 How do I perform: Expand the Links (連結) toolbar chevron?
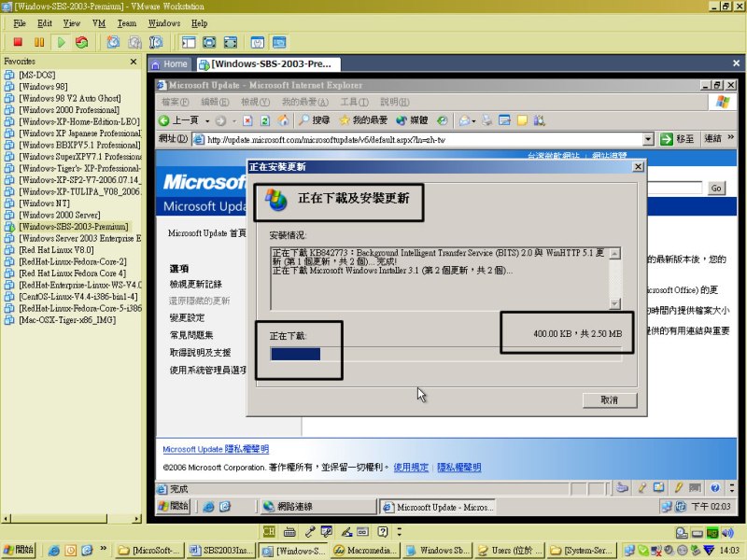click(731, 137)
